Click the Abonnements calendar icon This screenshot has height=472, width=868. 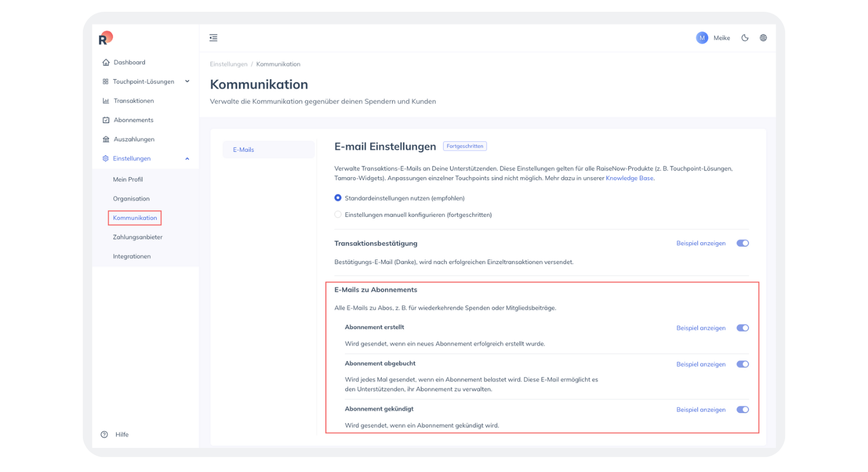click(x=106, y=120)
